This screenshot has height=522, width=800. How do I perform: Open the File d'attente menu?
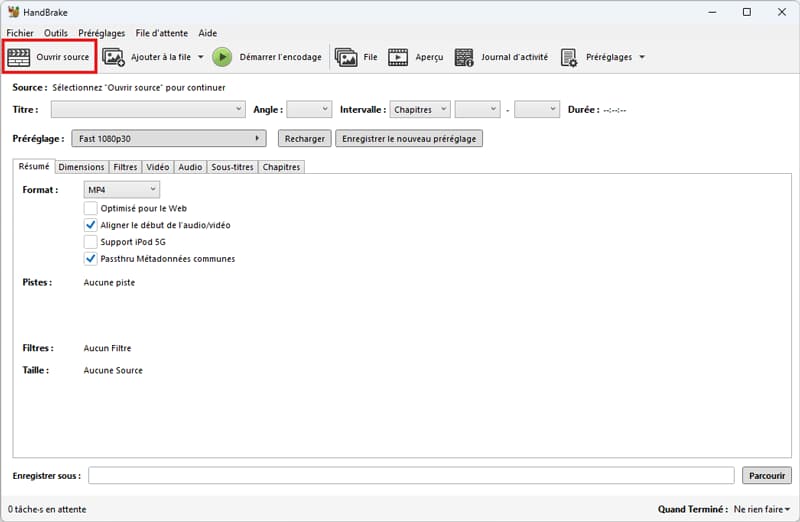click(x=162, y=33)
